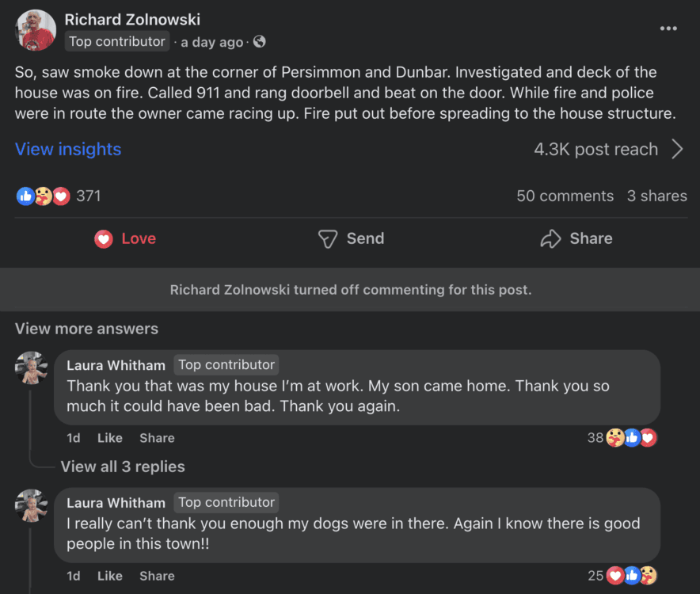
Task: Expand View all 3 replies
Action: coord(123,466)
